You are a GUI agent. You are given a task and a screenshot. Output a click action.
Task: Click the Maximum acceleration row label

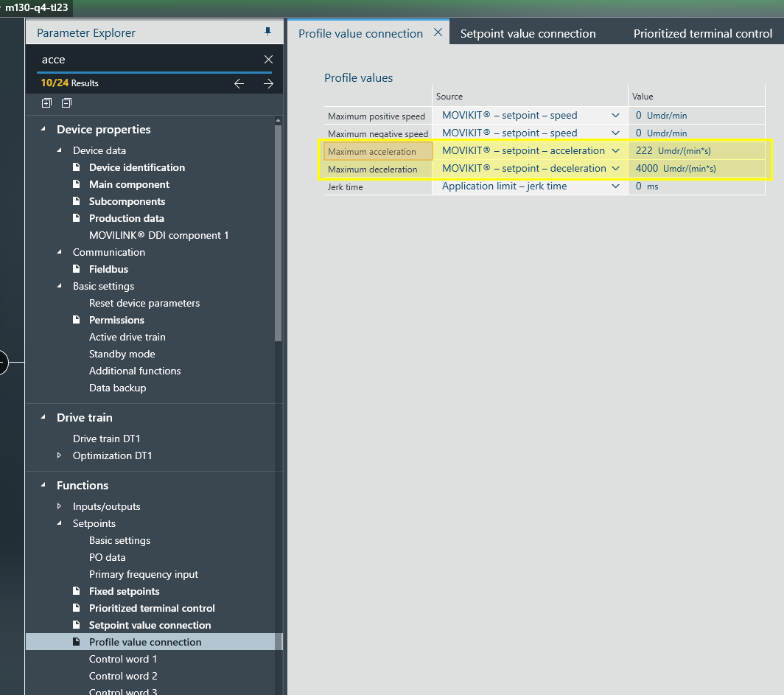[378, 152]
